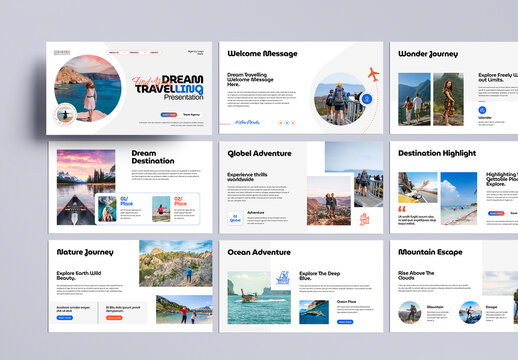The image size is (518, 360).
Task: Click the middle blue social icon on Welcome slide
Action: click(x=287, y=123)
